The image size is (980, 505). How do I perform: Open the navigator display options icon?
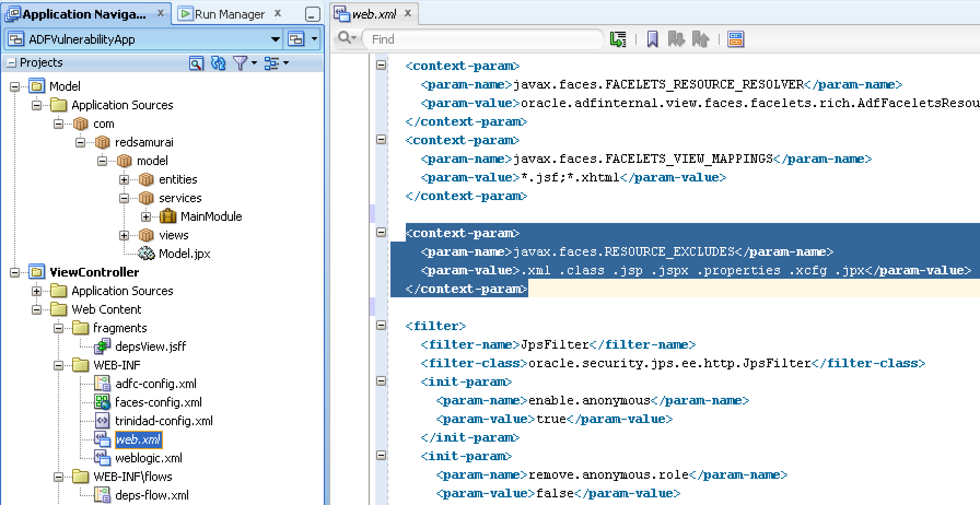tap(271, 63)
